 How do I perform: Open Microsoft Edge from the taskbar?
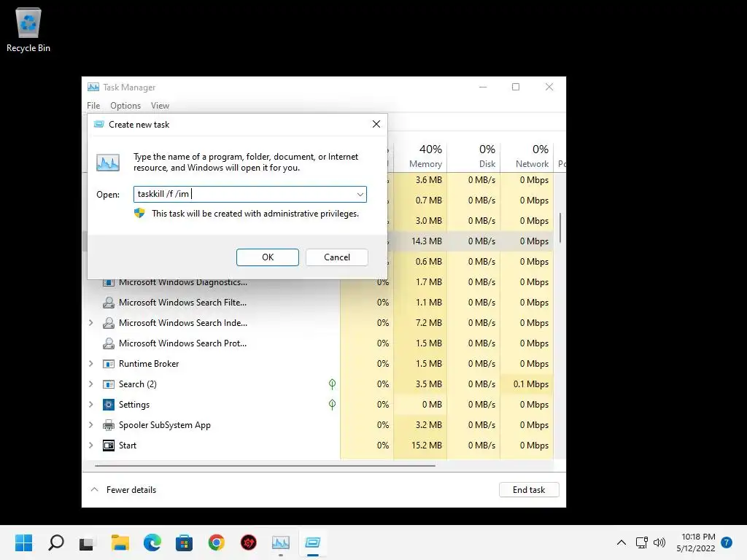(x=152, y=542)
